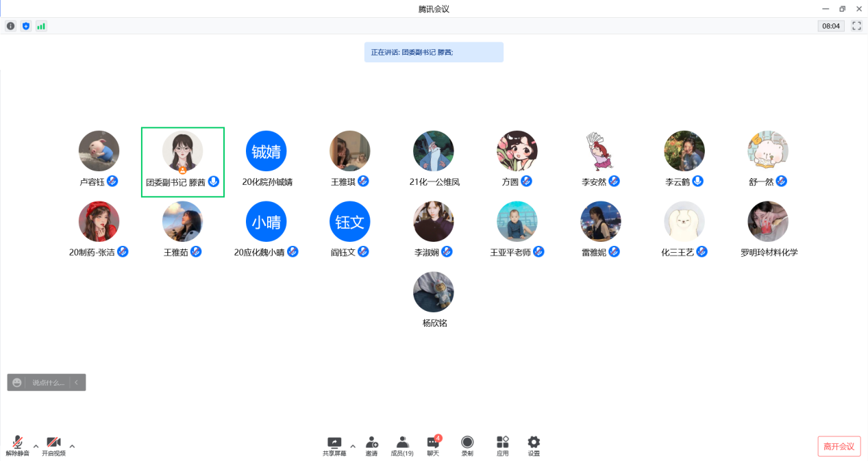Start recording with the 录制 button
The width and height of the screenshot is (868, 461).
[x=467, y=445]
